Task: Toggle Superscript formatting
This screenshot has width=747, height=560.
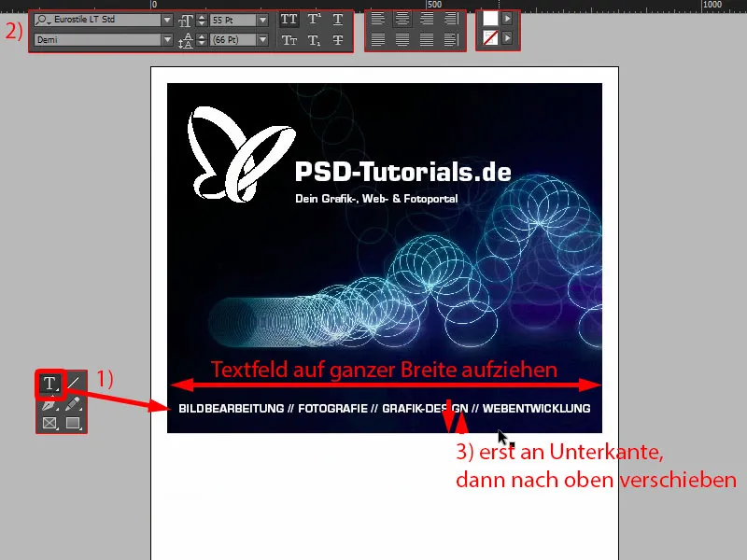Action: (x=314, y=20)
